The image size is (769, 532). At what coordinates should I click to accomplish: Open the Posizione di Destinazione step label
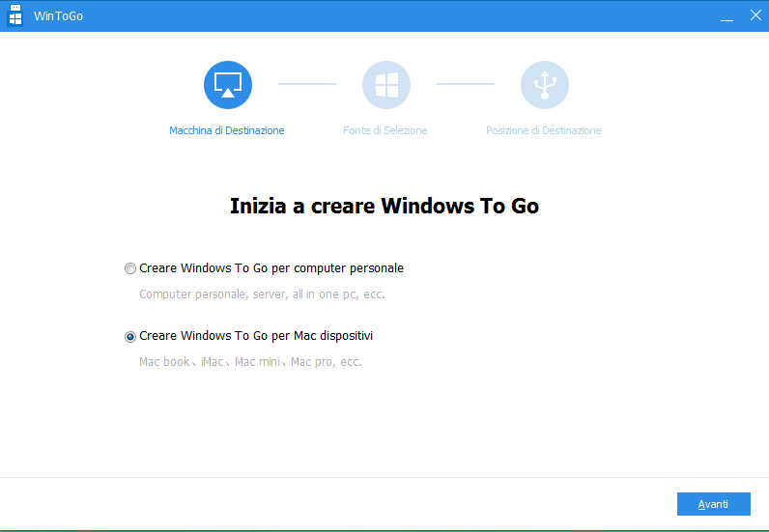543,130
